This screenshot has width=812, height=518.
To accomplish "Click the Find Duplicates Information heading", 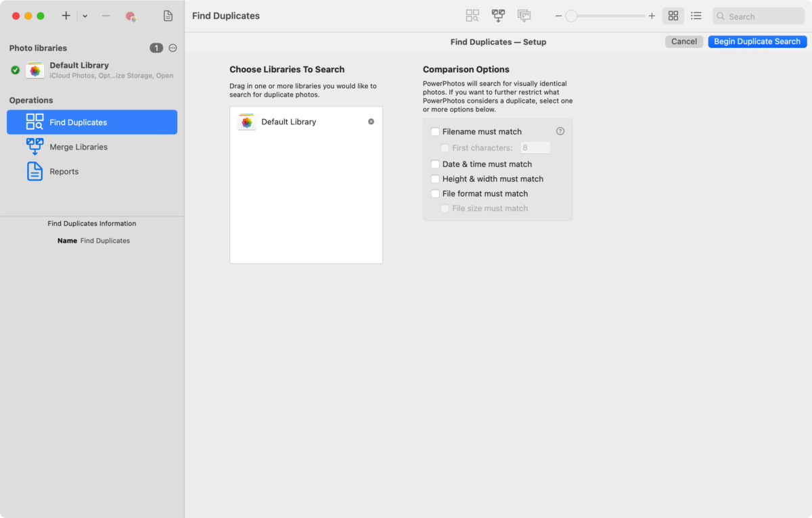I will (x=92, y=224).
